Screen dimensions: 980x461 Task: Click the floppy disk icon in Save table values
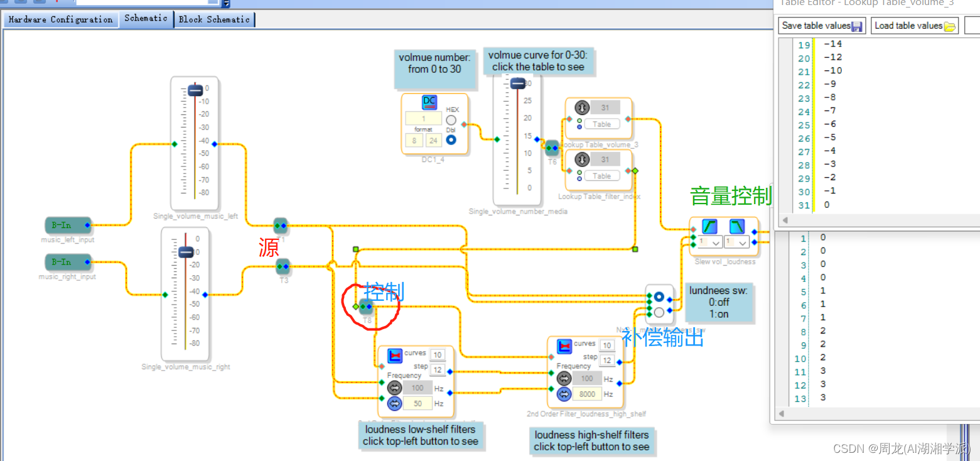click(858, 26)
